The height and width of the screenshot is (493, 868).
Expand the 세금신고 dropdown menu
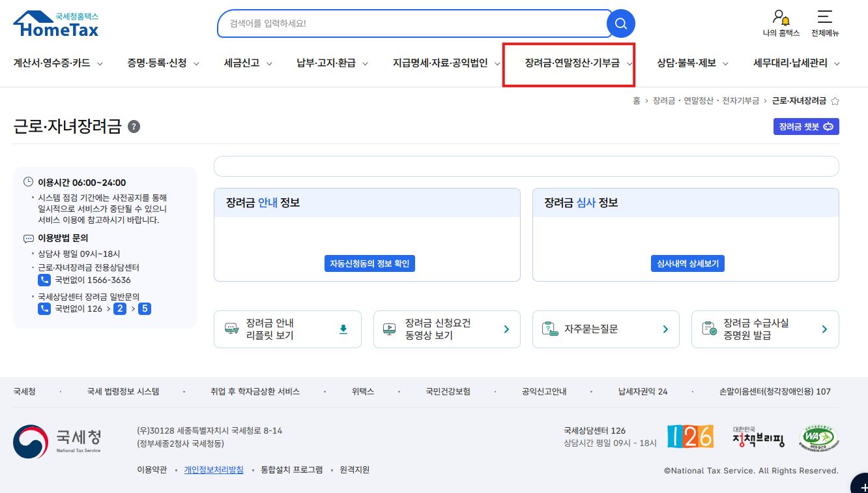coord(242,63)
